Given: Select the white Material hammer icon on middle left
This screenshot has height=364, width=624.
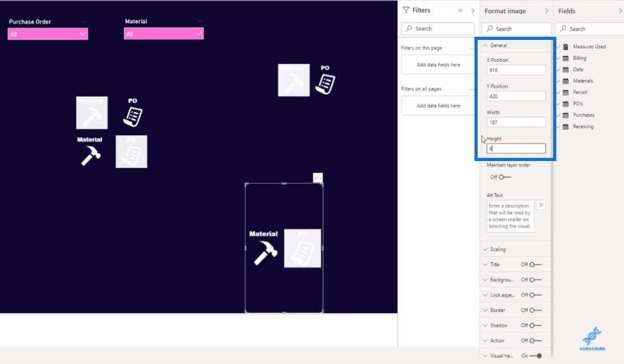Looking at the screenshot, I should (90, 151).
